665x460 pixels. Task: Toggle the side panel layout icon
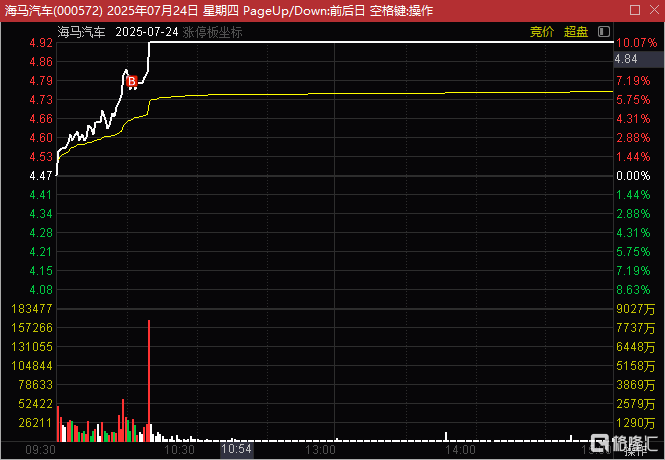(x=604, y=32)
